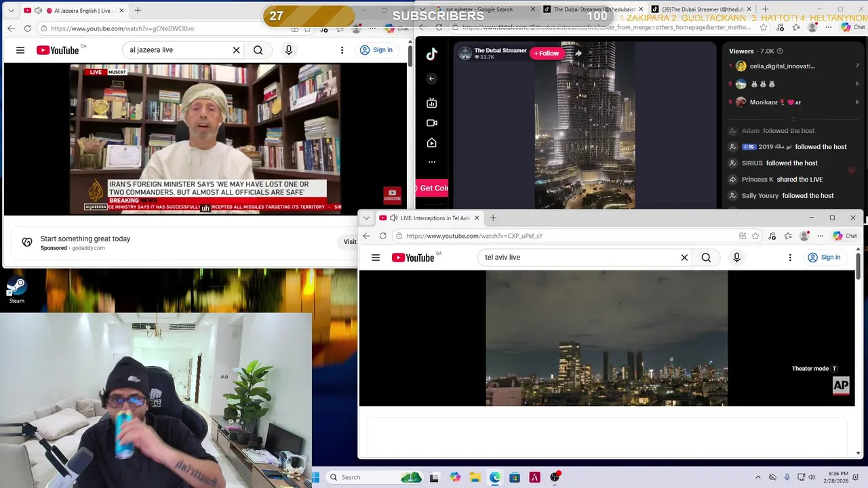
Task: Follow The Dubai Streamer
Action: [x=547, y=54]
